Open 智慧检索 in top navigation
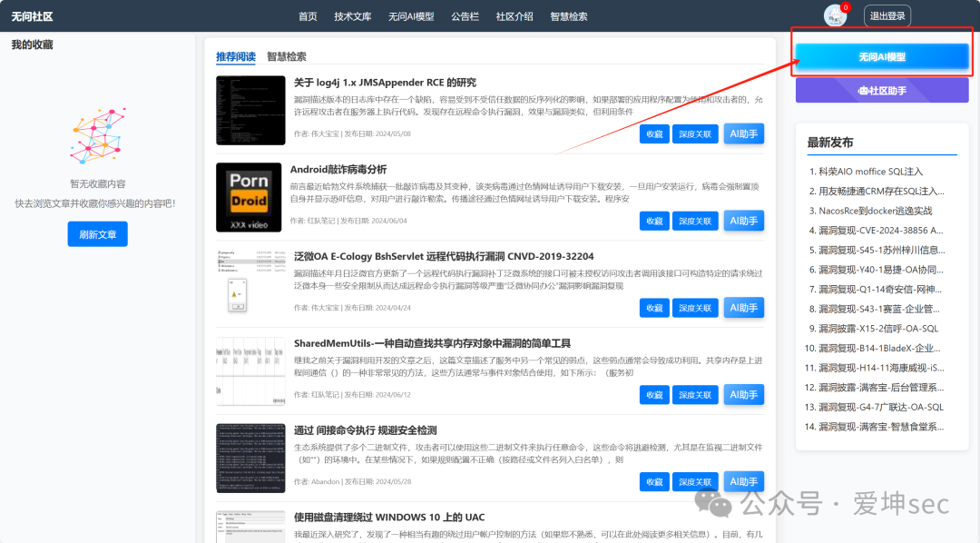The height and width of the screenshot is (543, 980). tap(569, 16)
